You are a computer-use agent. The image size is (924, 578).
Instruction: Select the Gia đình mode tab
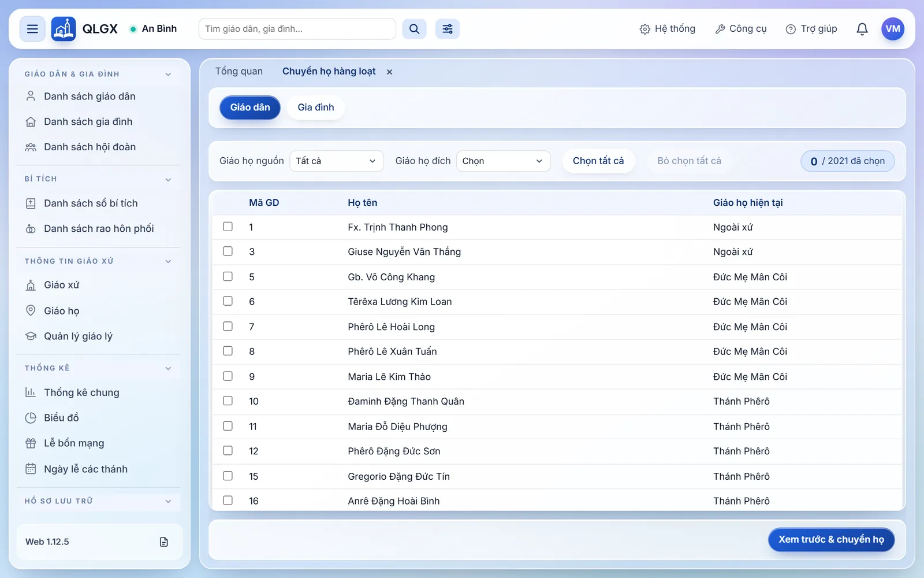pyautogui.click(x=316, y=108)
